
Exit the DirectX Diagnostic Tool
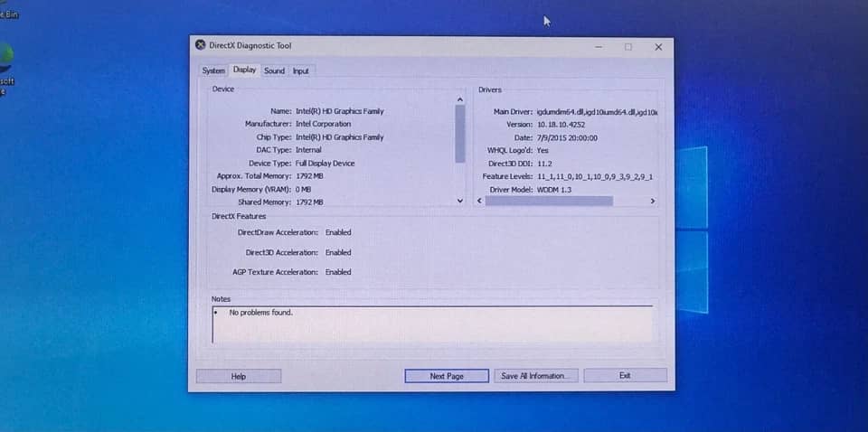[625, 375]
